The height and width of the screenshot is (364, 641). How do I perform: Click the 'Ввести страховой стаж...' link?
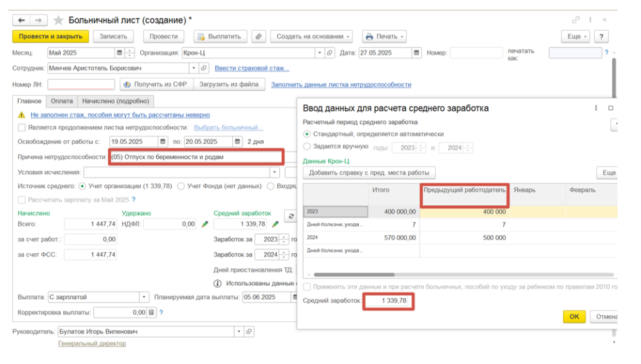coord(252,68)
